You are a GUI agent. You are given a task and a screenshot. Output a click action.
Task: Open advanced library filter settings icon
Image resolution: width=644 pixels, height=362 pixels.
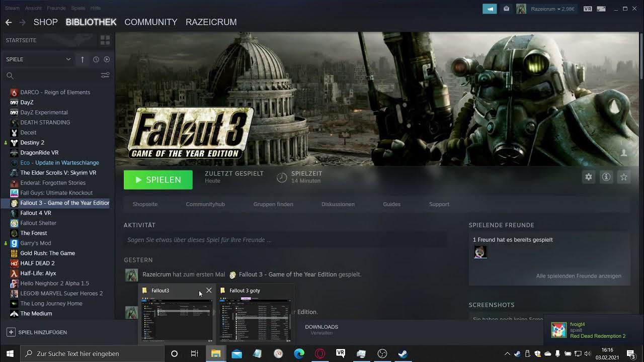click(105, 75)
